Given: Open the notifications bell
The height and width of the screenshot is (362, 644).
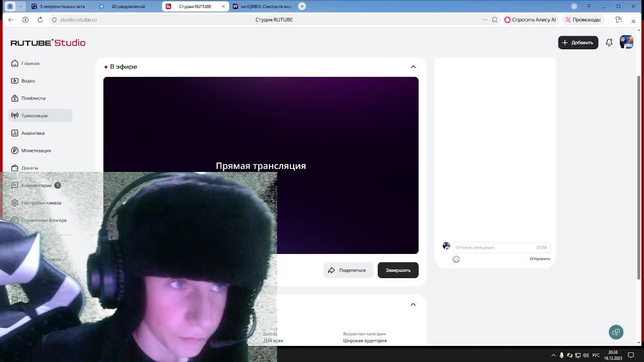Looking at the screenshot, I should click(609, 43).
